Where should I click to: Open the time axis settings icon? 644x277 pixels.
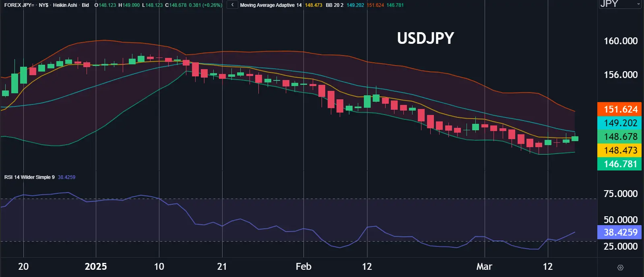click(620, 267)
